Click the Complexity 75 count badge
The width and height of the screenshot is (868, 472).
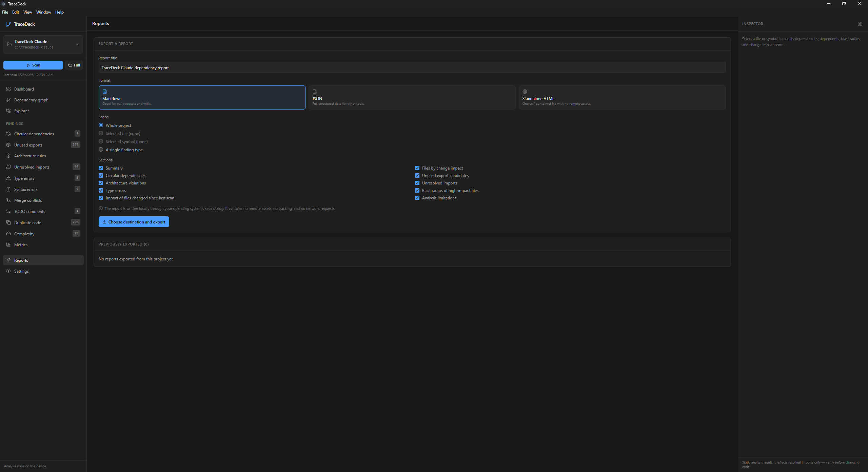click(76, 233)
